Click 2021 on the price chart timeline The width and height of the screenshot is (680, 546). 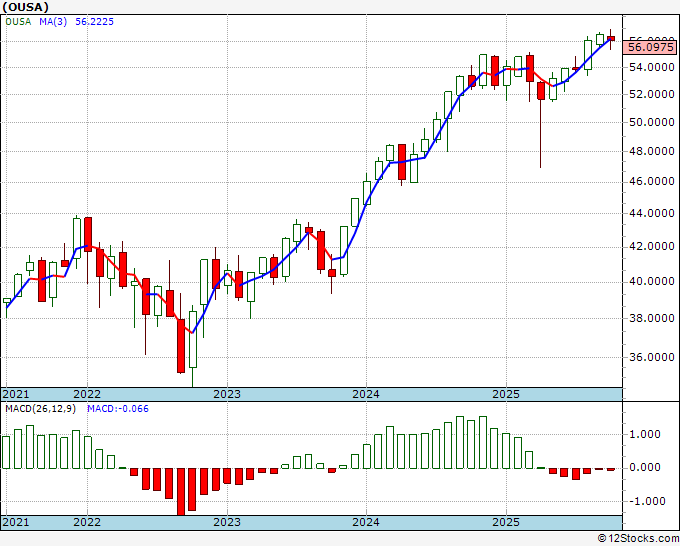(16, 394)
